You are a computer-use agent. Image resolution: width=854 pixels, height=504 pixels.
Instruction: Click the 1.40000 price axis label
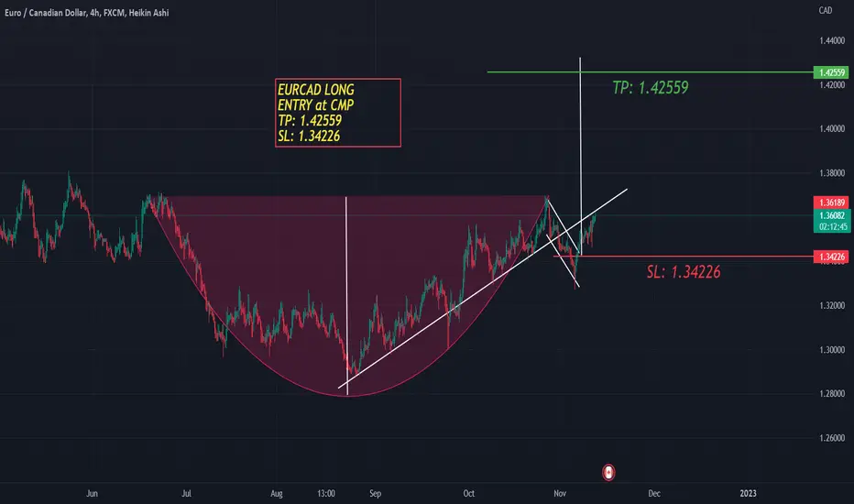coord(832,129)
